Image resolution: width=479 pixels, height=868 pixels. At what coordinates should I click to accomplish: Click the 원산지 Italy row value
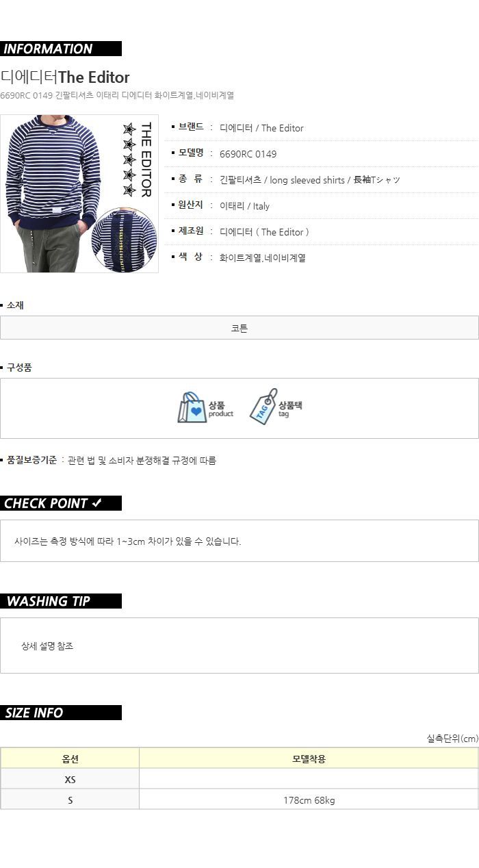click(x=244, y=206)
